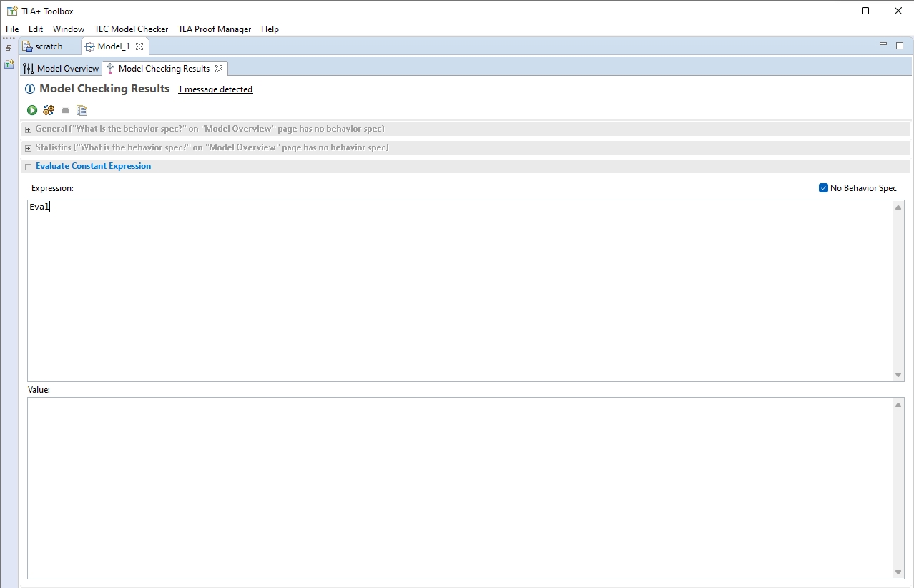Click inside the Value output field
Image resolution: width=914 pixels, height=588 pixels.
[x=458, y=486]
